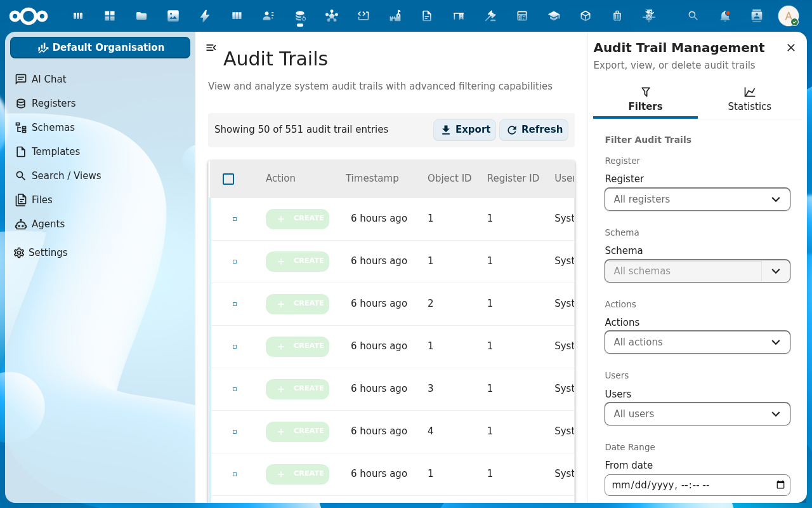Click the 'Filter Audit Trails' section heading
812x508 pixels.
648,140
